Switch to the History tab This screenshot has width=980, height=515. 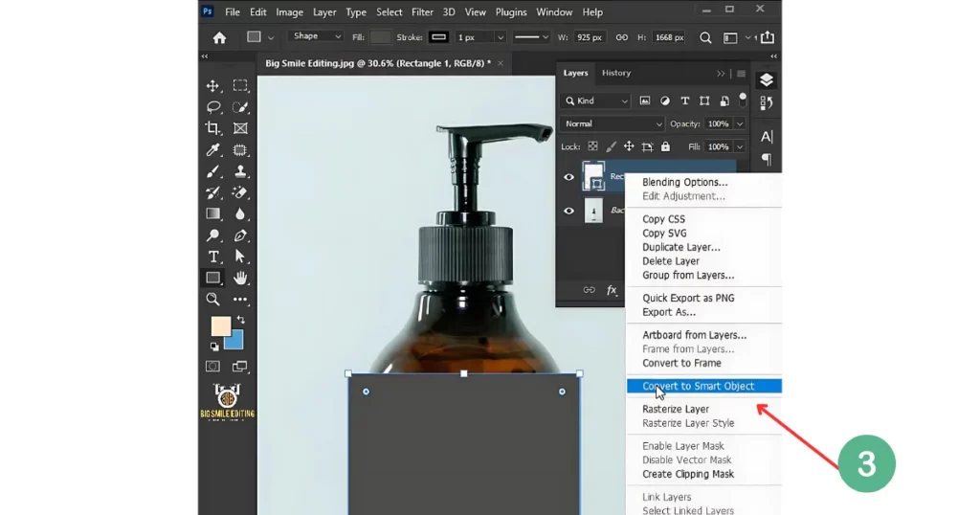[616, 73]
